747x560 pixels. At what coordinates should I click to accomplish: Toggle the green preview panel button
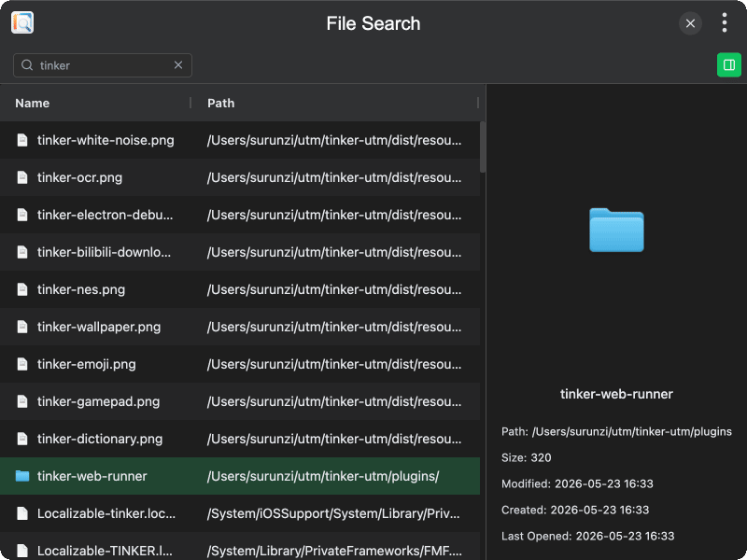coord(729,64)
